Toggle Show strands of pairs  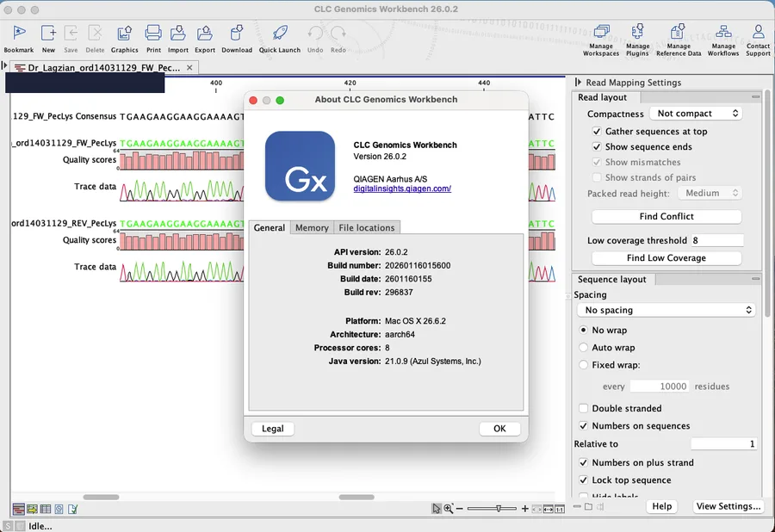pyautogui.click(x=597, y=177)
